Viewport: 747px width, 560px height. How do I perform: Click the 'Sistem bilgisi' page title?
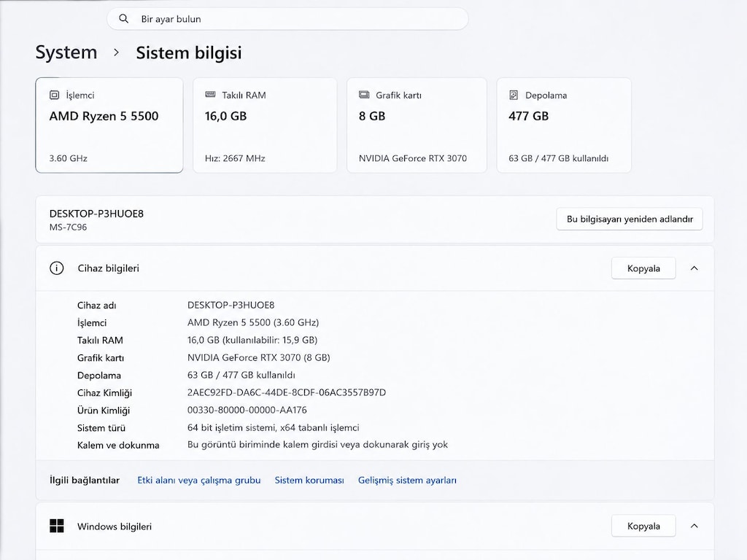[189, 52]
